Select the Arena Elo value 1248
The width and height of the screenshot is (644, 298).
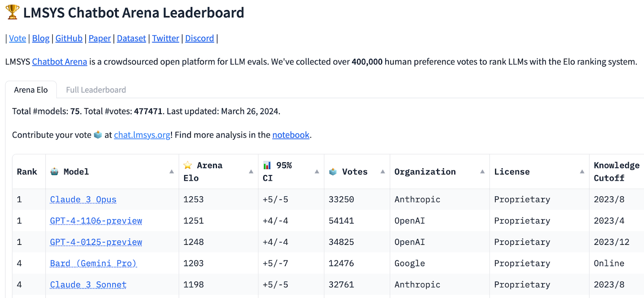tap(194, 242)
